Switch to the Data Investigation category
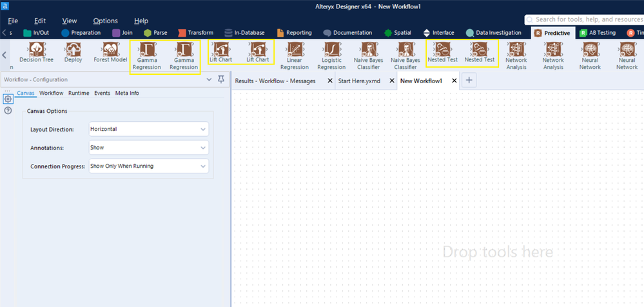The image size is (644, 307). (493, 32)
